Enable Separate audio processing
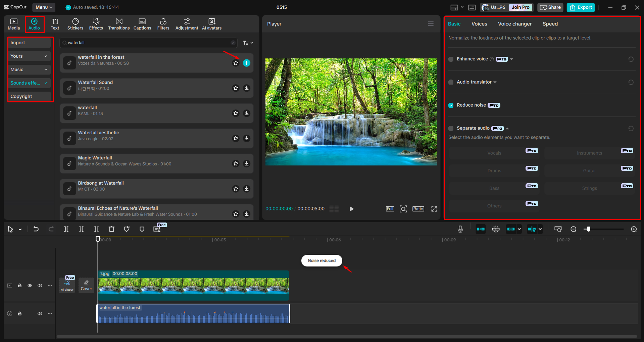The height and width of the screenshot is (342, 644). click(x=451, y=128)
